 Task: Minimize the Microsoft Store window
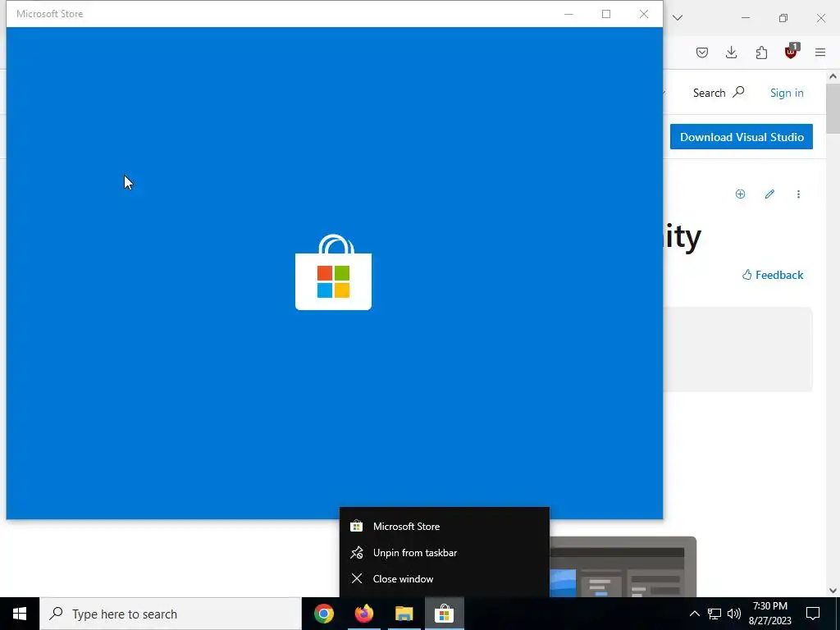(569, 14)
